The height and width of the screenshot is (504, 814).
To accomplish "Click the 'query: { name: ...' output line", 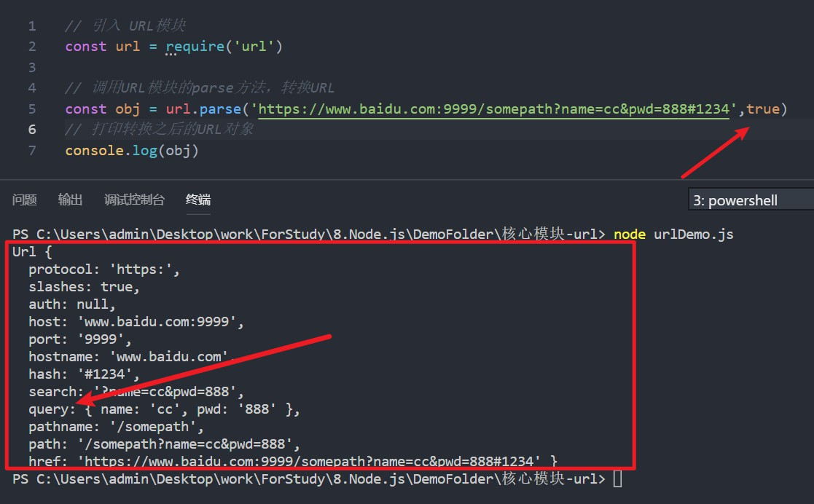I will tap(164, 409).
